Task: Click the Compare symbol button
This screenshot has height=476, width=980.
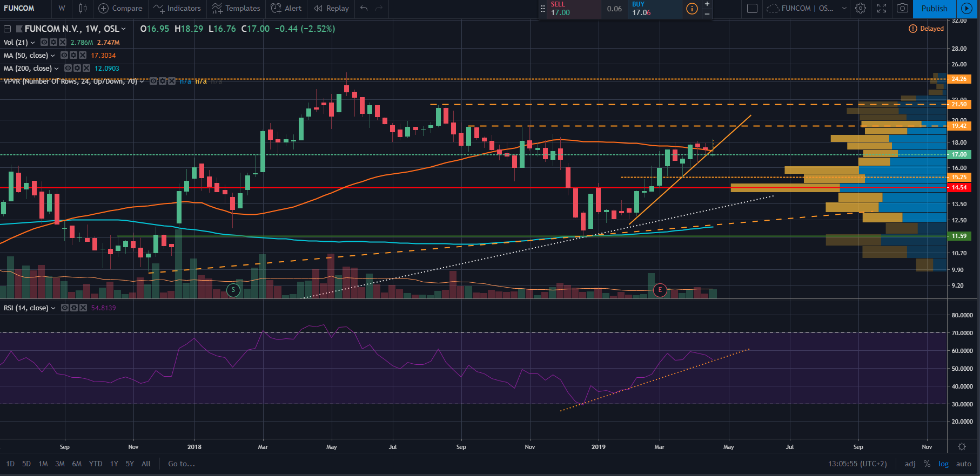Action: (120, 8)
